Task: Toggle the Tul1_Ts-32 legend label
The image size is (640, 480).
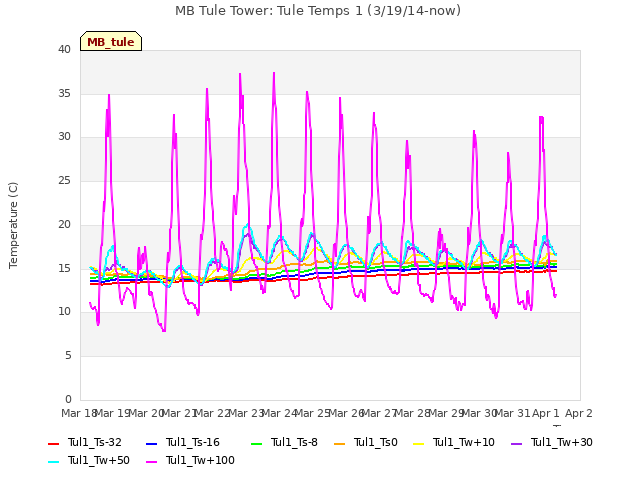Action: (x=95, y=442)
